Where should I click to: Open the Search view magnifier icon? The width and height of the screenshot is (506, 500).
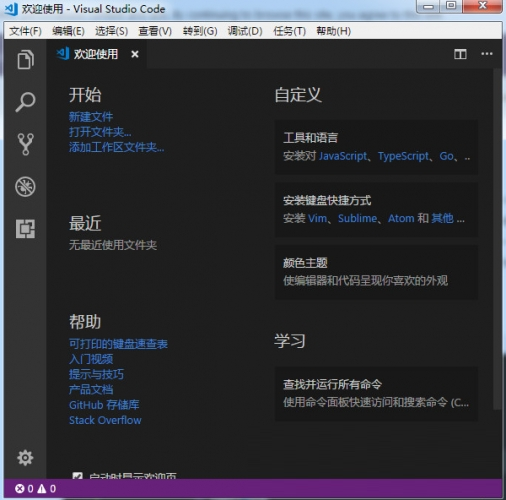25,102
